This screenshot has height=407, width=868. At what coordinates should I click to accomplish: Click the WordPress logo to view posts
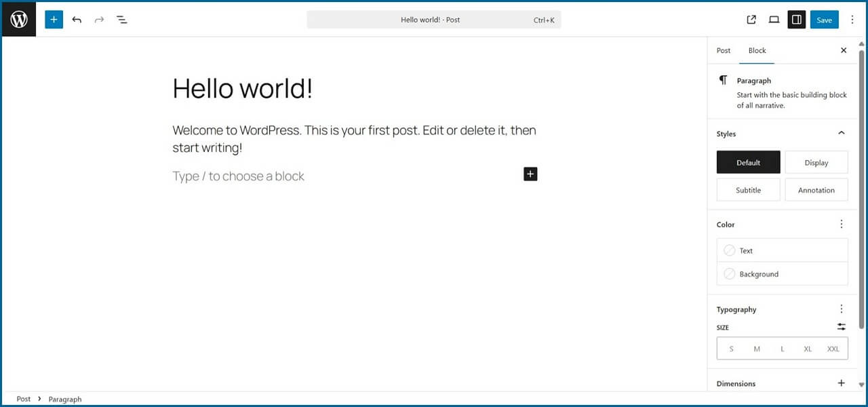(19, 20)
